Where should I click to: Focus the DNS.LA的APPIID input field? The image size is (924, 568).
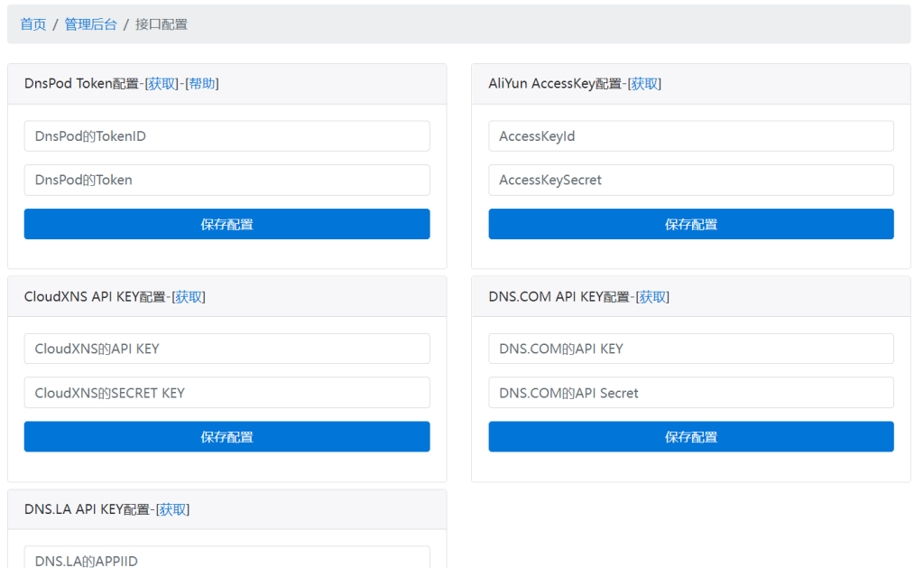pyautogui.click(x=226, y=557)
